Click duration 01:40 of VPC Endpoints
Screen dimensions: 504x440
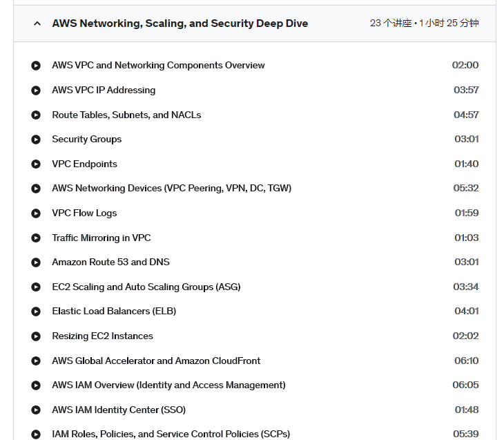(467, 164)
